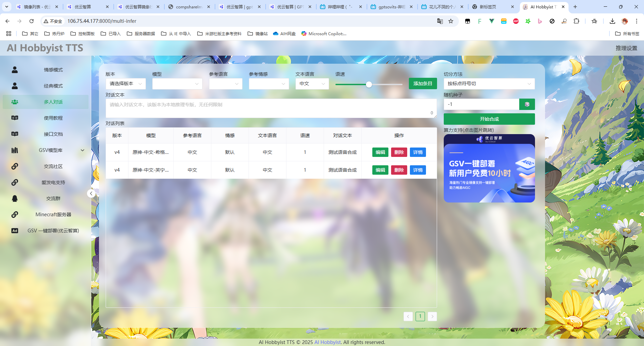Go back in browser history
The image size is (644, 346).
(x=7, y=21)
